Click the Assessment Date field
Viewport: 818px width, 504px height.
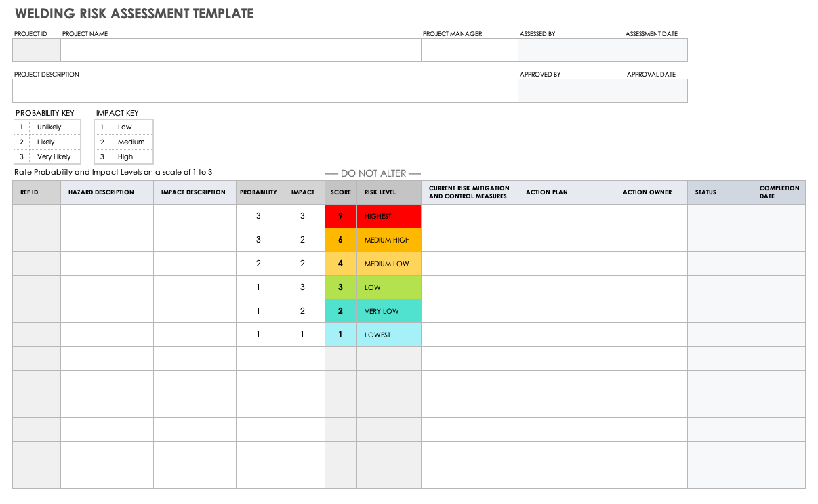(651, 50)
